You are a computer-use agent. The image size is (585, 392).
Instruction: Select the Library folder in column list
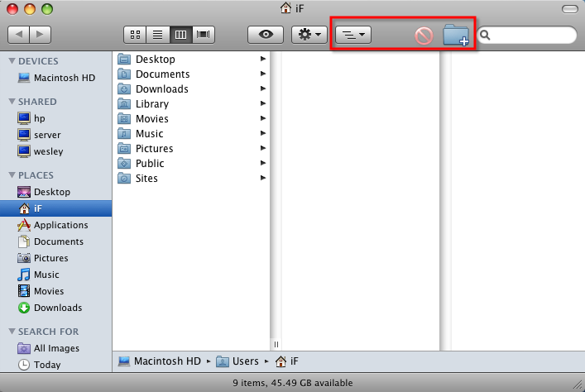tap(191, 103)
